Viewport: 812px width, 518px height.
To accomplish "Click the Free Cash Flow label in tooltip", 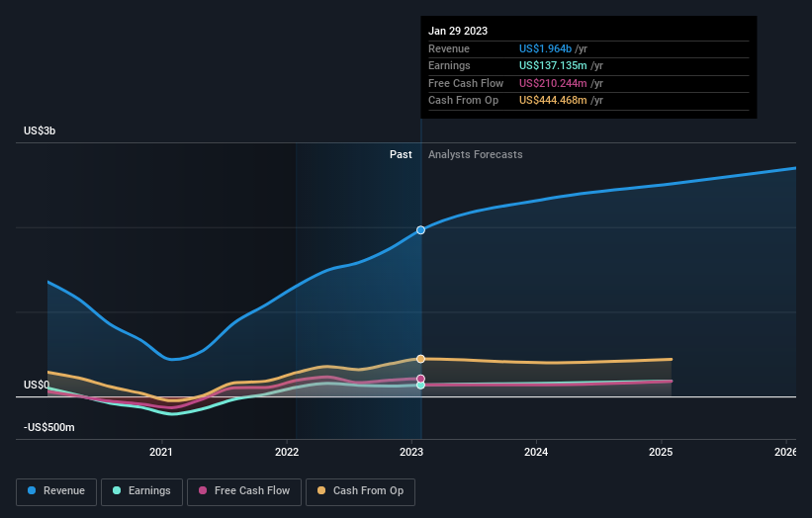I will 466,83.
